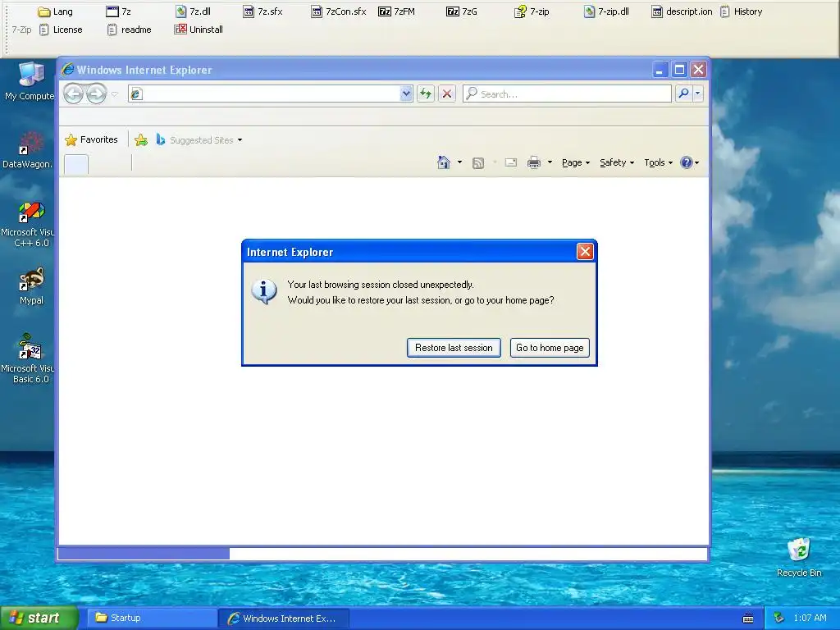Launch 7zG from the toolbar
Image resolution: width=840 pixels, height=630 pixels.
(x=462, y=11)
